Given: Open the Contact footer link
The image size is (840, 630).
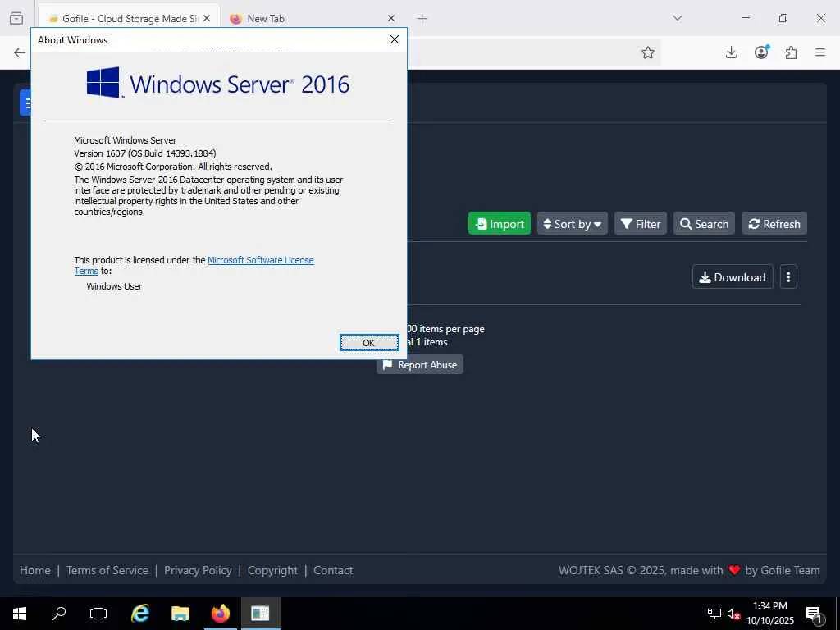Looking at the screenshot, I should click(333, 570).
